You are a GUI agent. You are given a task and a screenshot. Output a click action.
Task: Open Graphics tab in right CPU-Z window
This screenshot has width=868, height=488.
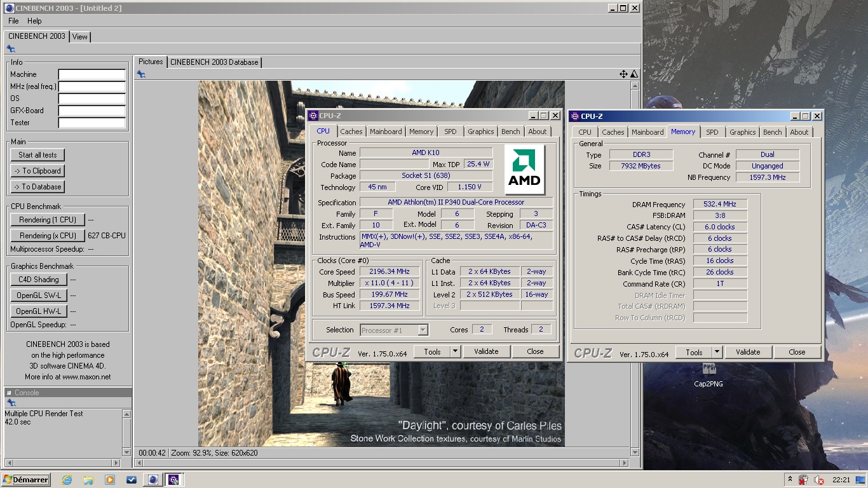pyautogui.click(x=743, y=132)
